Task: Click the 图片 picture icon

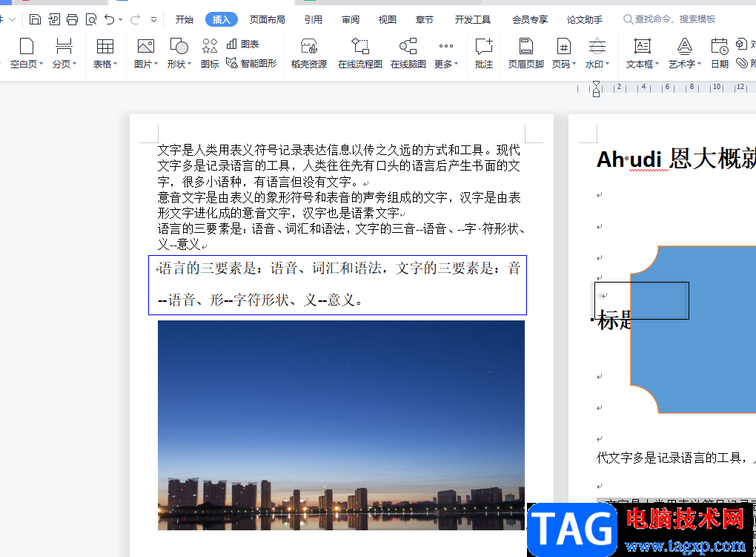Action: 145,46
